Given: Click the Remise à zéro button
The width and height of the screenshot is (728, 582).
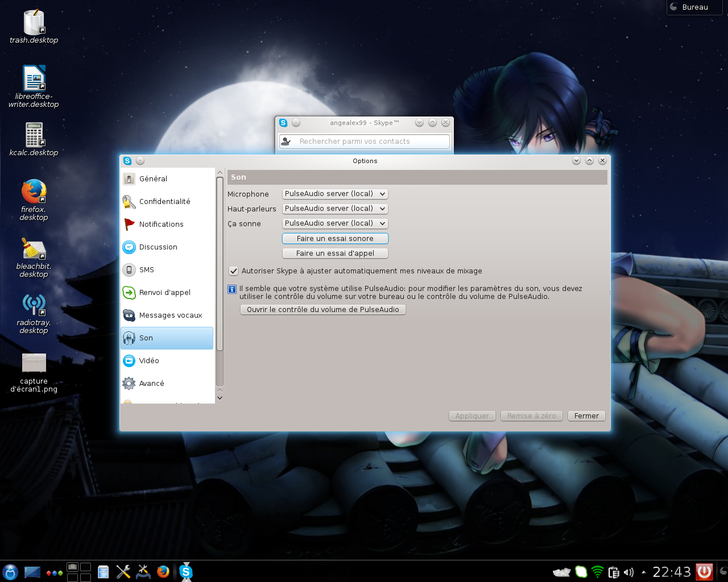Looking at the screenshot, I should tap(532, 416).
